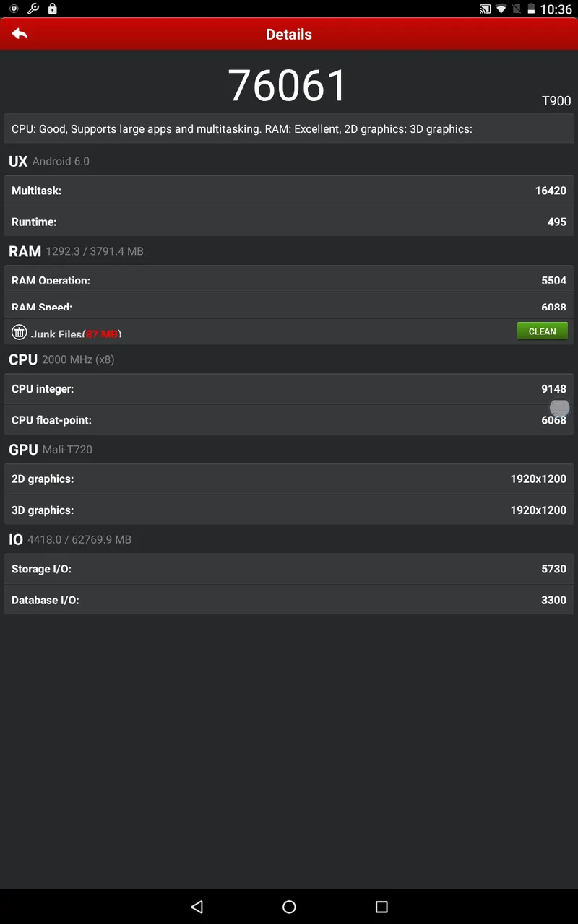Tap the green CLEAN button

coord(543,331)
